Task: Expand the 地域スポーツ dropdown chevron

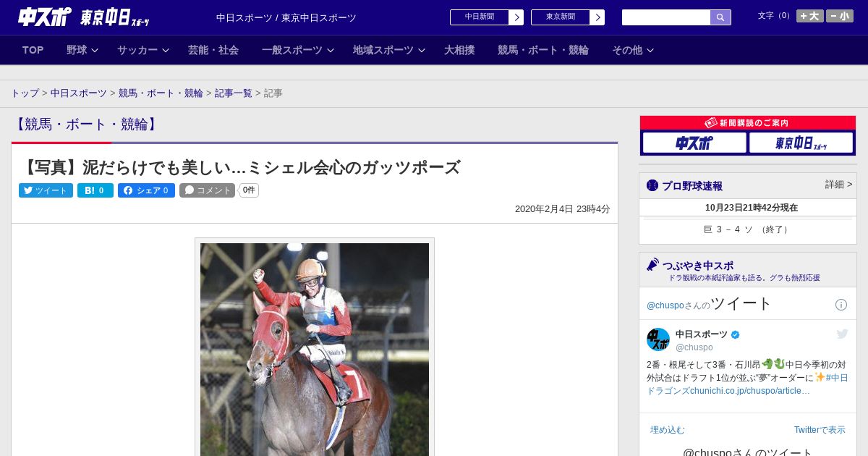Action: [x=422, y=51]
